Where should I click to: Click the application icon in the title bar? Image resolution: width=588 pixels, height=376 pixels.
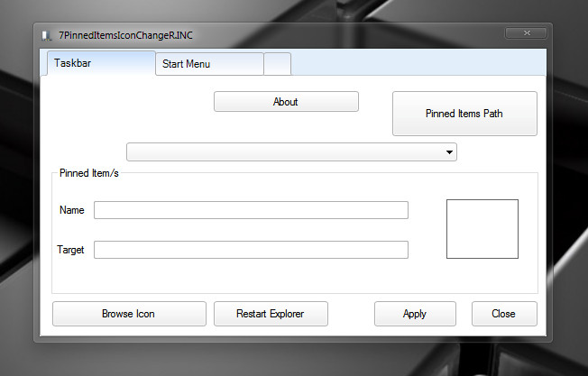click(x=47, y=35)
